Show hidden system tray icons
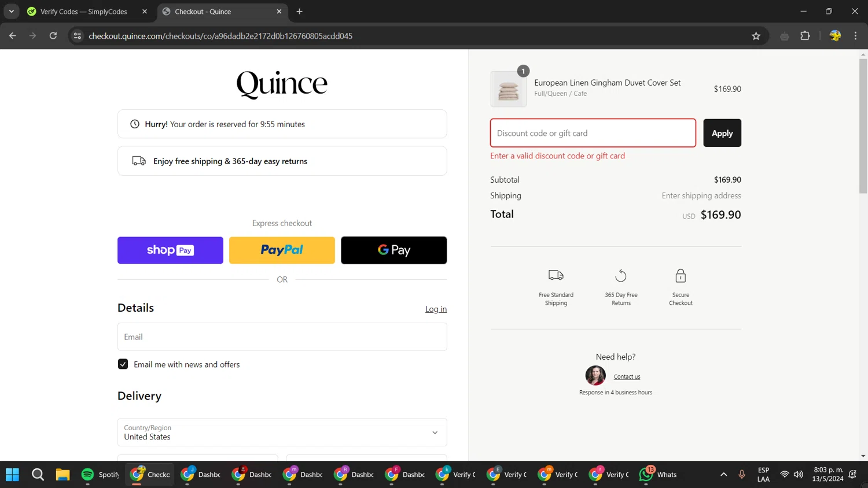This screenshot has height=488, width=868. pos(723,475)
